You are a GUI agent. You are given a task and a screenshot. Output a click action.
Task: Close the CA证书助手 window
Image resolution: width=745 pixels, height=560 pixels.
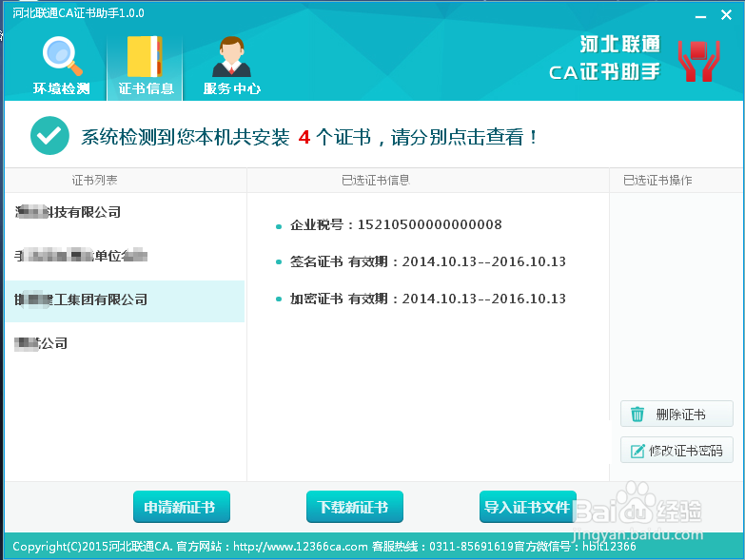[726, 15]
